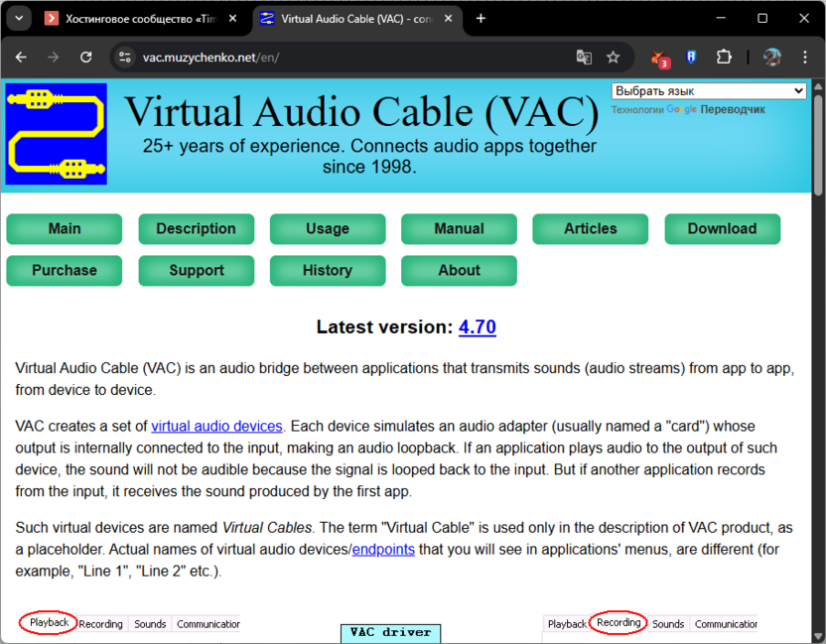Click the Virtual Audio Cable (VAC) page heading
Image resolution: width=826 pixels, height=644 pixels.
tap(361, 111)
